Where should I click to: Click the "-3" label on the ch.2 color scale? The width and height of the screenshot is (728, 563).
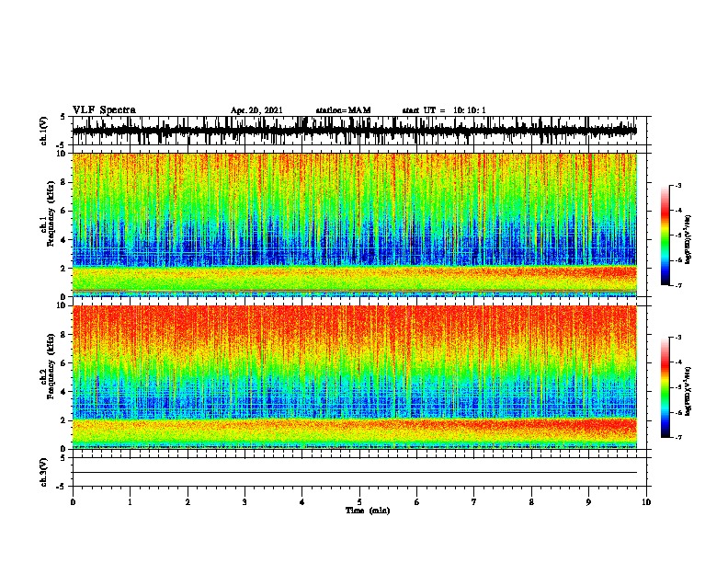[678, 338]
